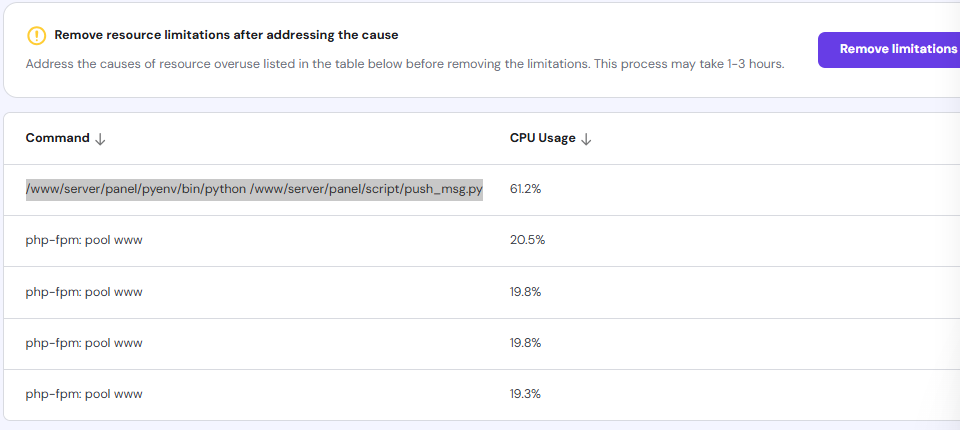Click the first 19.8% CPU usage value
Viewport: 960px width, 430px height.
[526, 292]
